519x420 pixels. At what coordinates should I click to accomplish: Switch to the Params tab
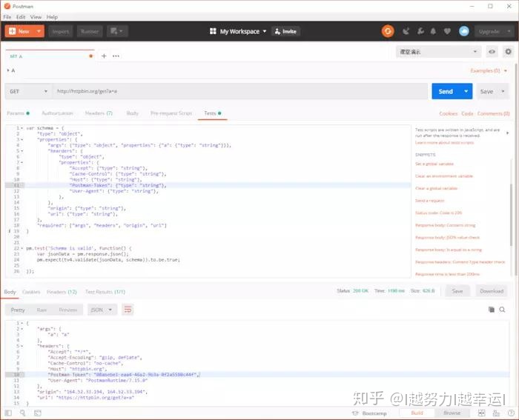click(18, 113)
